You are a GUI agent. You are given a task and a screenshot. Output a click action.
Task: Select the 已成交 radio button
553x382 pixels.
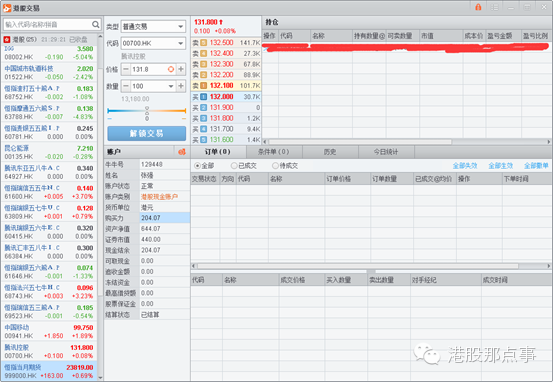point(234,165)
